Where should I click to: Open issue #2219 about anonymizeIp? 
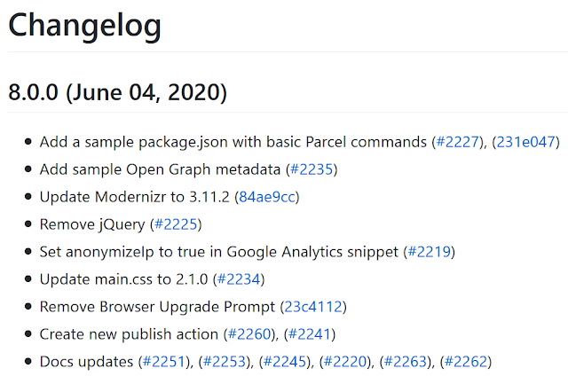(x=430, y=252)
